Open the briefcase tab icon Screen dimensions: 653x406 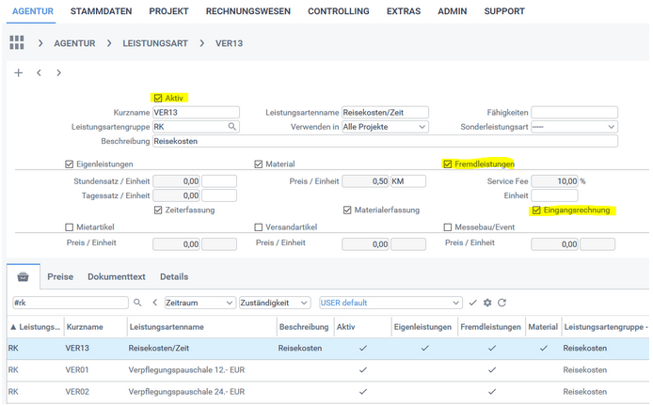[x=23, y=277]
